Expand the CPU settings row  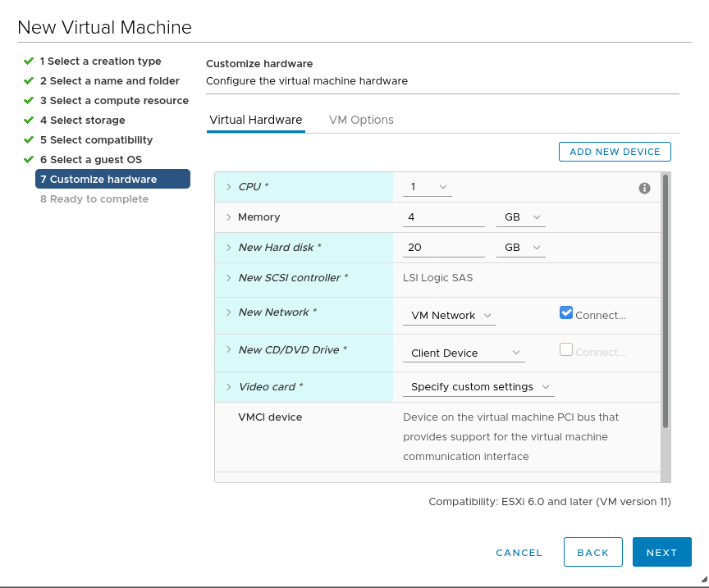pyautogui.click(x=229, y=187)
